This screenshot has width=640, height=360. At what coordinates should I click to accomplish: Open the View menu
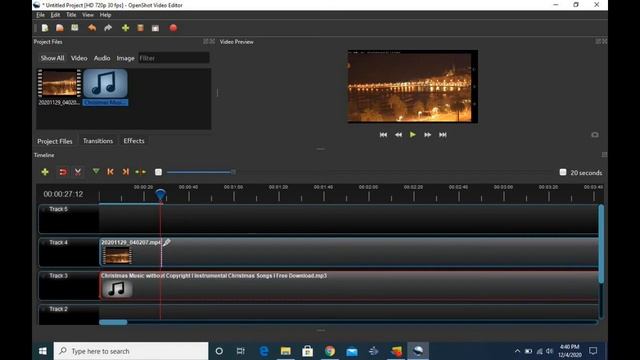88,15
